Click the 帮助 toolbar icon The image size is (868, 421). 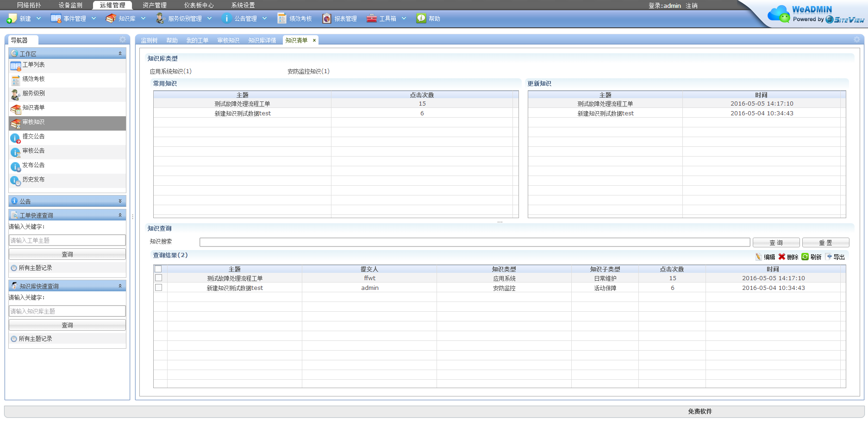tap(421, 19)
